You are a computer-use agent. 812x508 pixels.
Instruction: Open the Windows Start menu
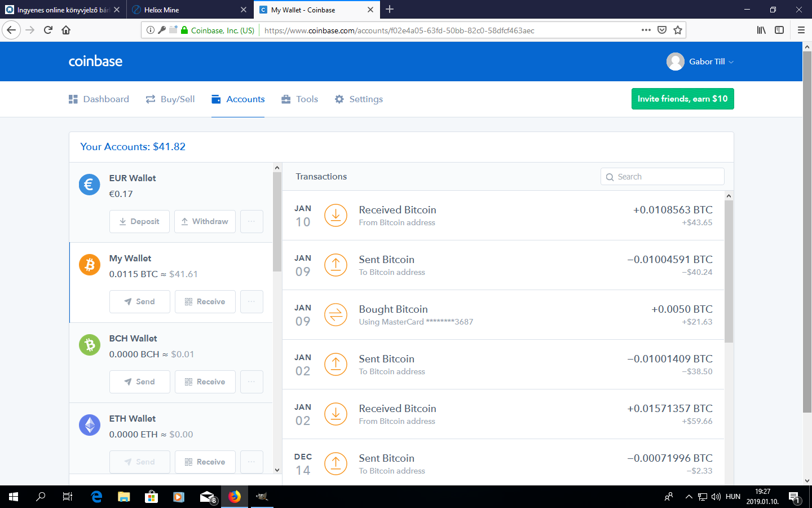tap(14, 497)
